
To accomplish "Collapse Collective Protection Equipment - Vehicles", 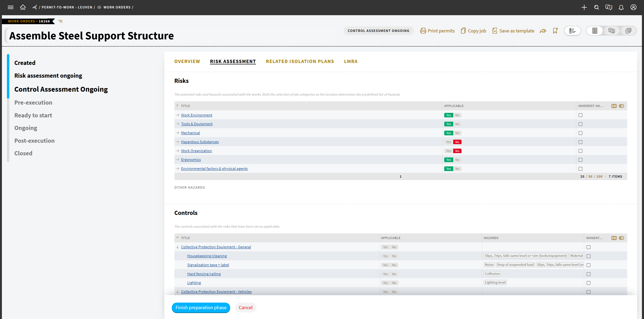I will pyautogui.click(x=177, y=292).
